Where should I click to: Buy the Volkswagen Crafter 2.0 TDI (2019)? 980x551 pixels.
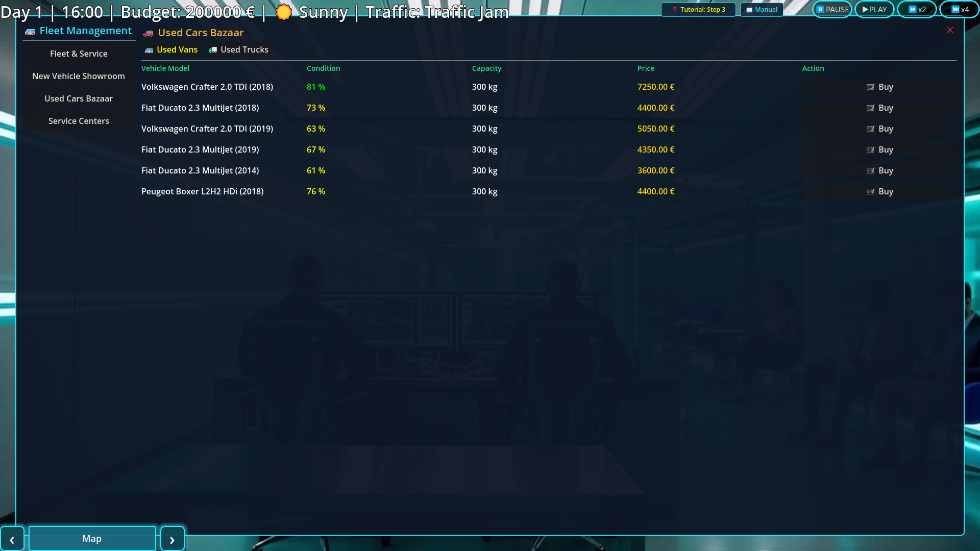pos(879,129)
